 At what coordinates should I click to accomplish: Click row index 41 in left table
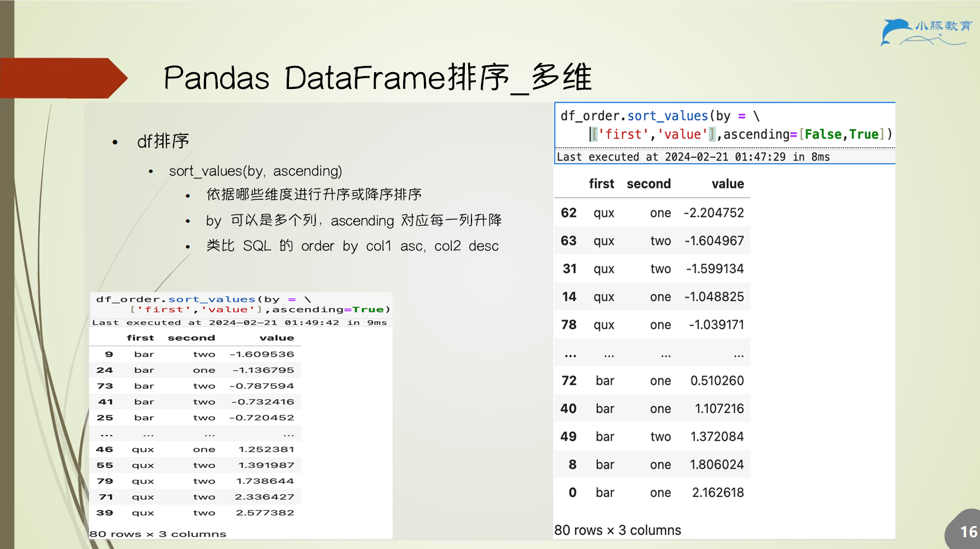(x=105, y=402)
